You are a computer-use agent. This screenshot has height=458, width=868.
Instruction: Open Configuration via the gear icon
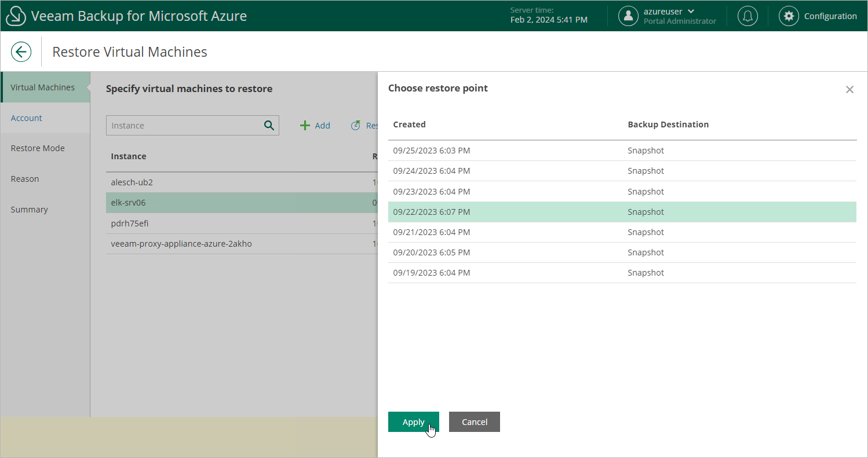pos(789,16)
